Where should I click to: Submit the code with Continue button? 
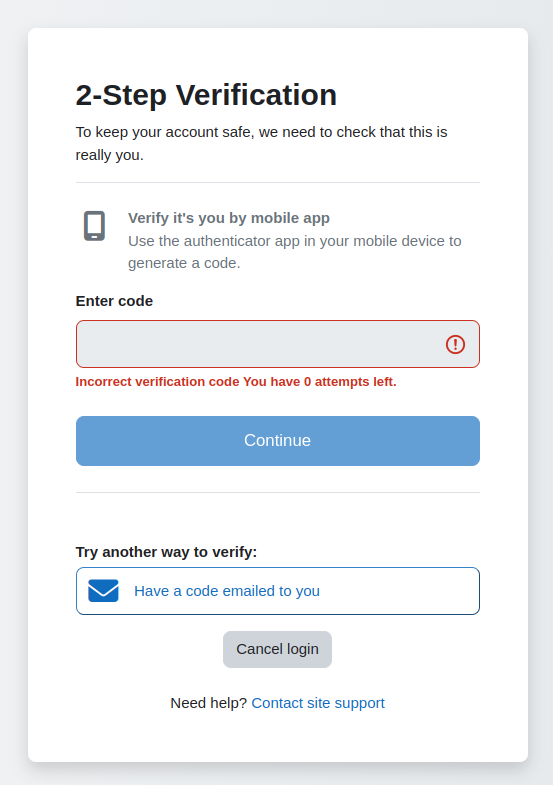pyautogui.click(x=278, y=441)
